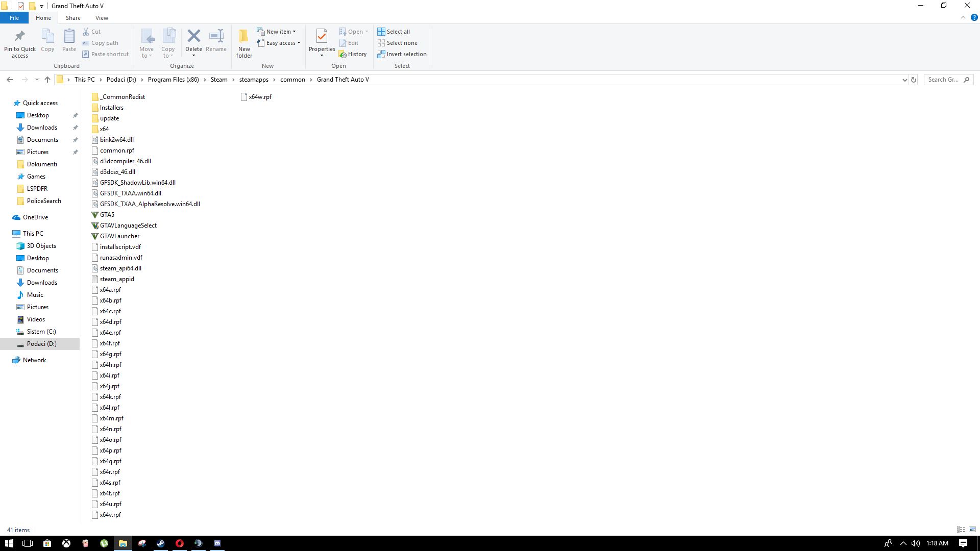Open file History
The width and height of the screenshot is (980, 551).
pos(353,54)
